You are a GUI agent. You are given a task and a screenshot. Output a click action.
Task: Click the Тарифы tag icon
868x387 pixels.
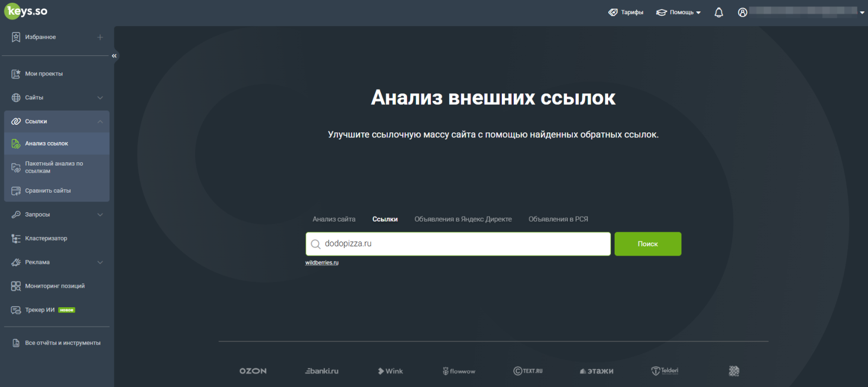point(613,12)
